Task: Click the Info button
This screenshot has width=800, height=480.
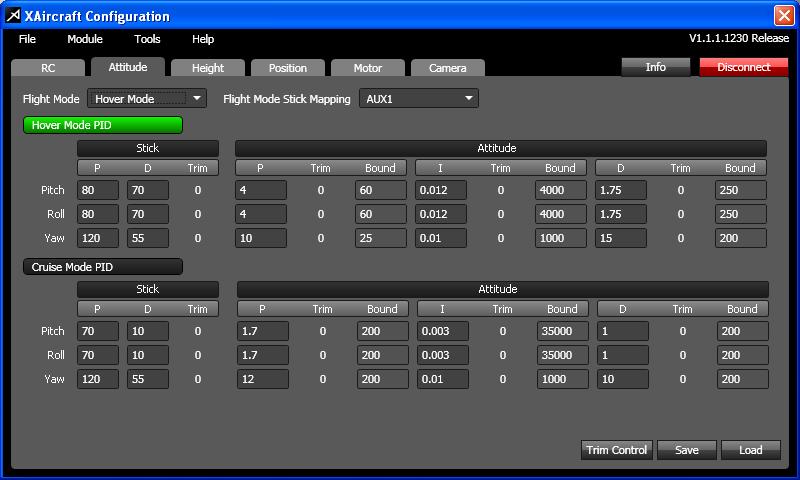Action: point(656,67)
